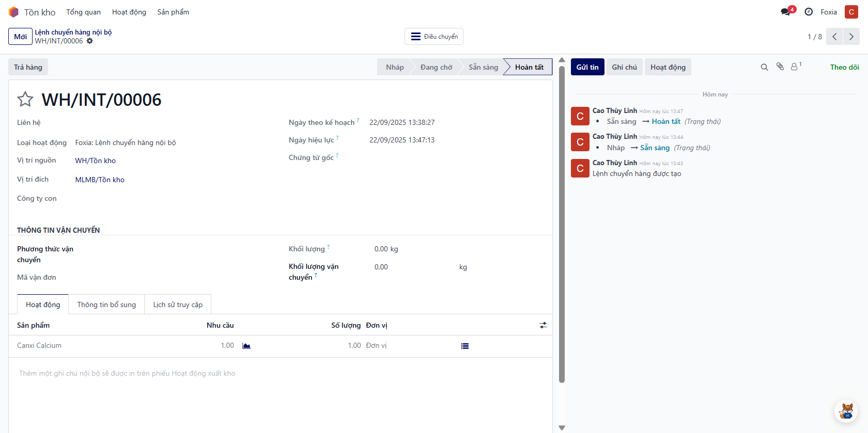
Task: Click the paperclip attachment icon
Action: click(780, 67)
